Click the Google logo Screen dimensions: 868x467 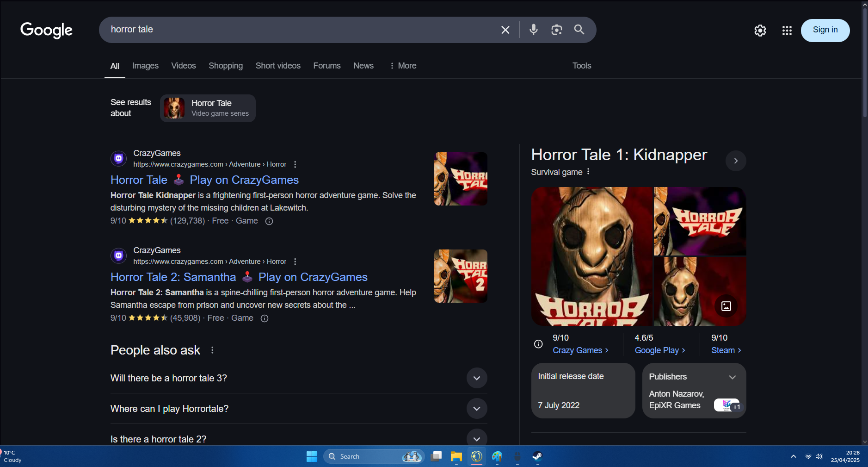pyautogui.click(x=46, y=30)
